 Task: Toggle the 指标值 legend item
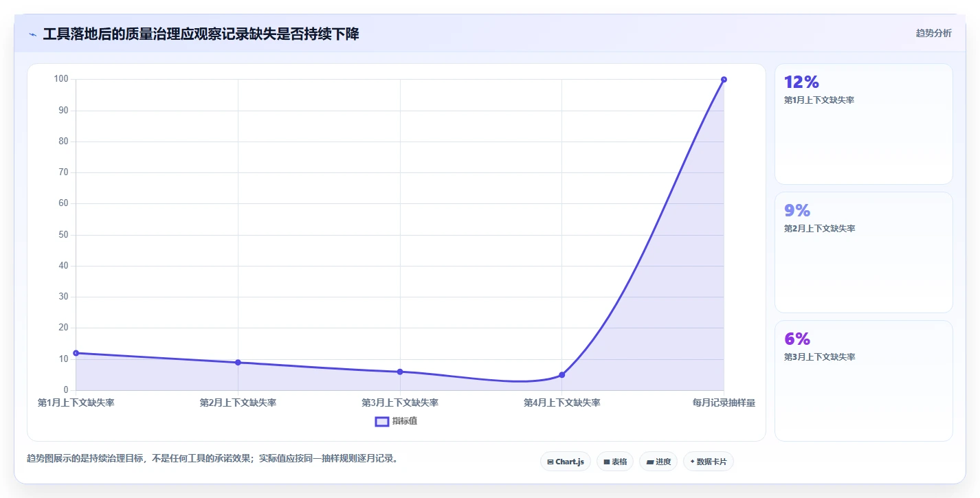point(396,421)
